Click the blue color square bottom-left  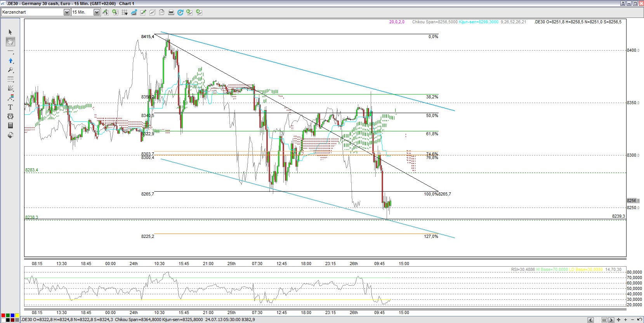point(12,316)
